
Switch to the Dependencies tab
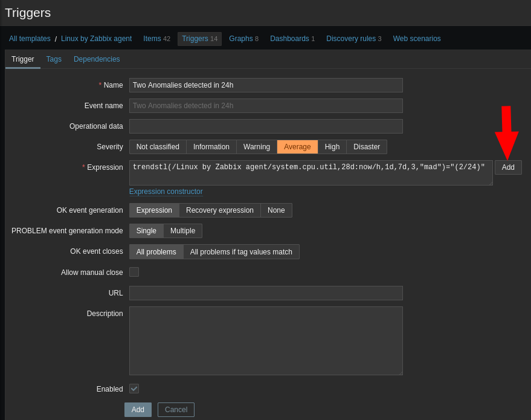point(96,59)
